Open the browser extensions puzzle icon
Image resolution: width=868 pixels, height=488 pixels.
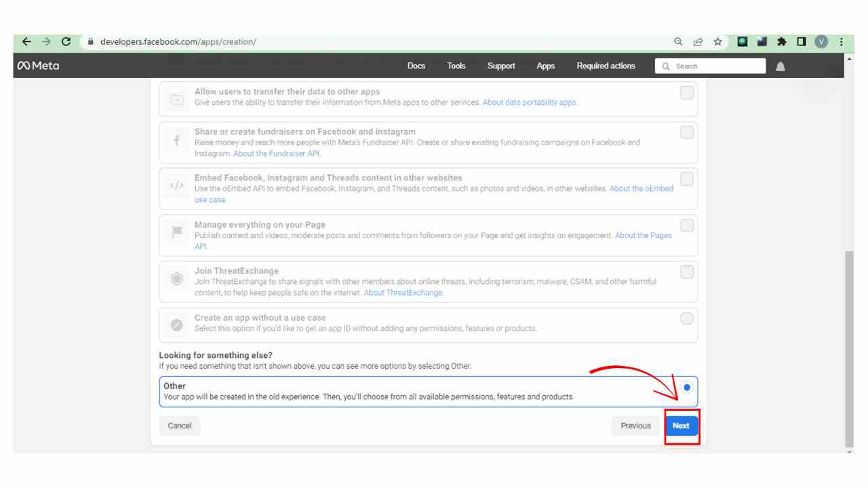(781, 42)
